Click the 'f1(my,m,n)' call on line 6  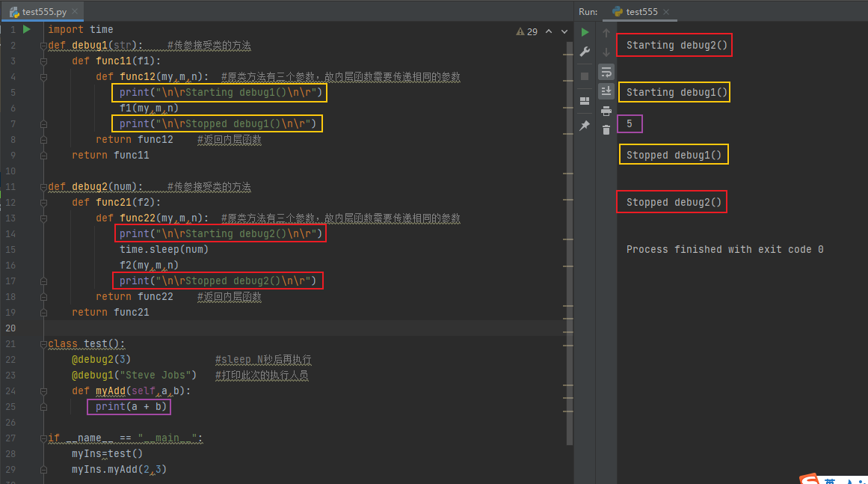coord(149,108)
